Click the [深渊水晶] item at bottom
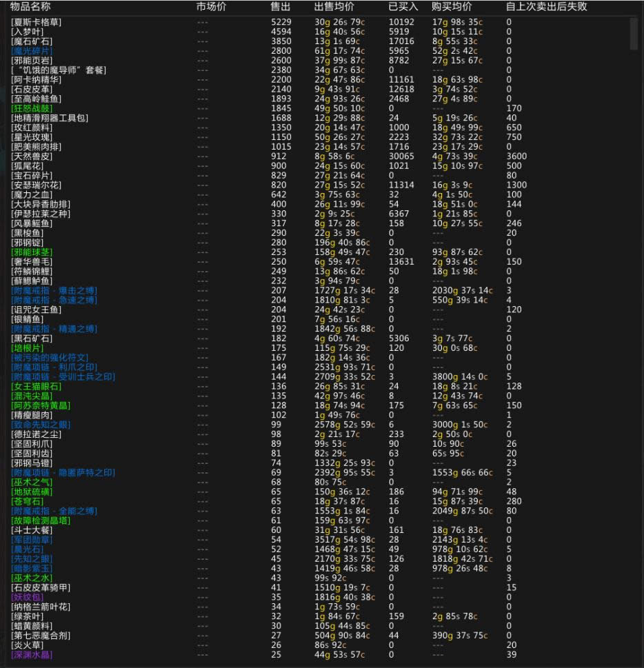The width and height of the screenshot is (644, 668). tap(32, 655)
